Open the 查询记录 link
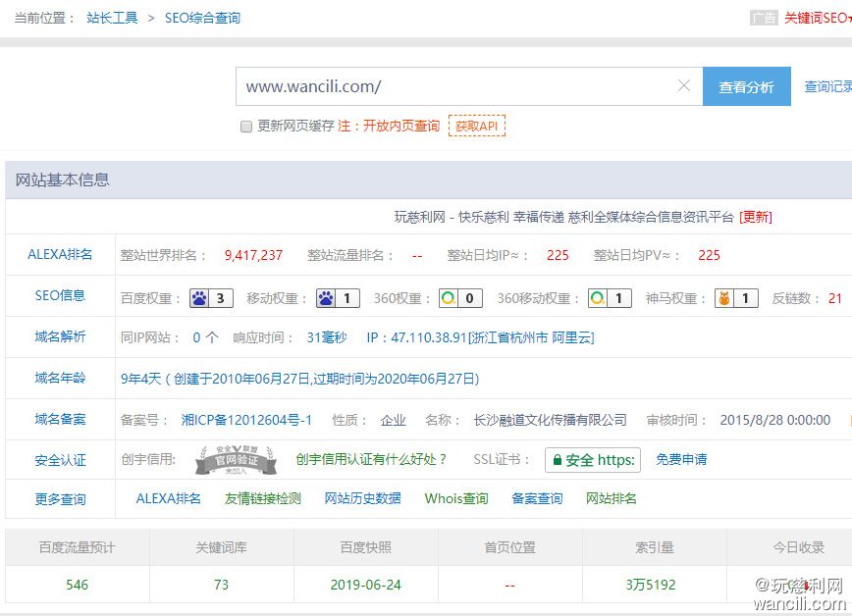The width and height of the screenshot is (852, 616). click(828, 86)
